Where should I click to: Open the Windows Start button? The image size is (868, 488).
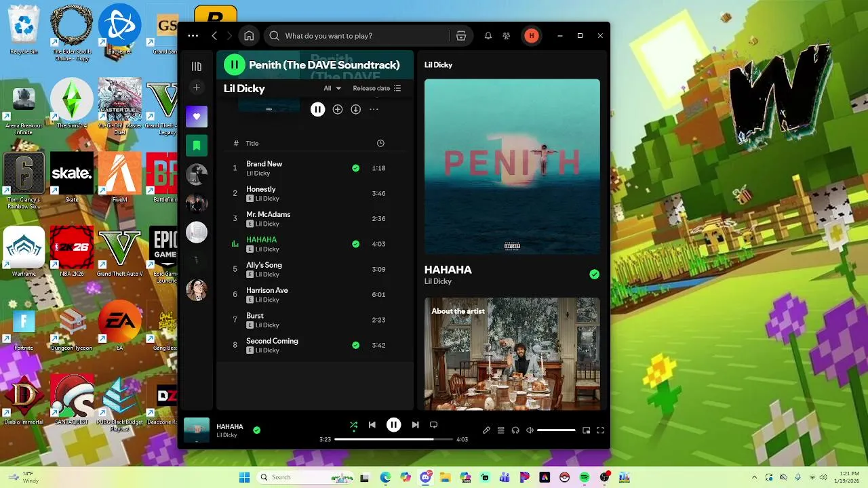tap(244, 477)
